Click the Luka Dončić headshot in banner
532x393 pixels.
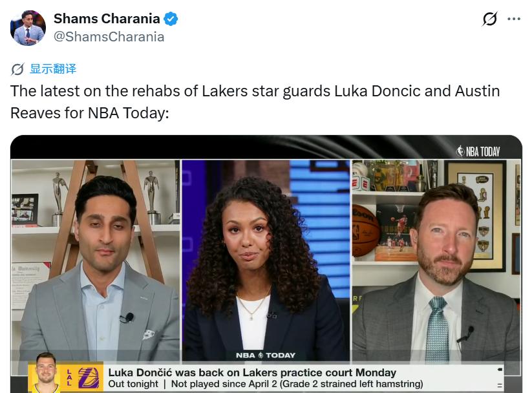click(x=46, y=372)
